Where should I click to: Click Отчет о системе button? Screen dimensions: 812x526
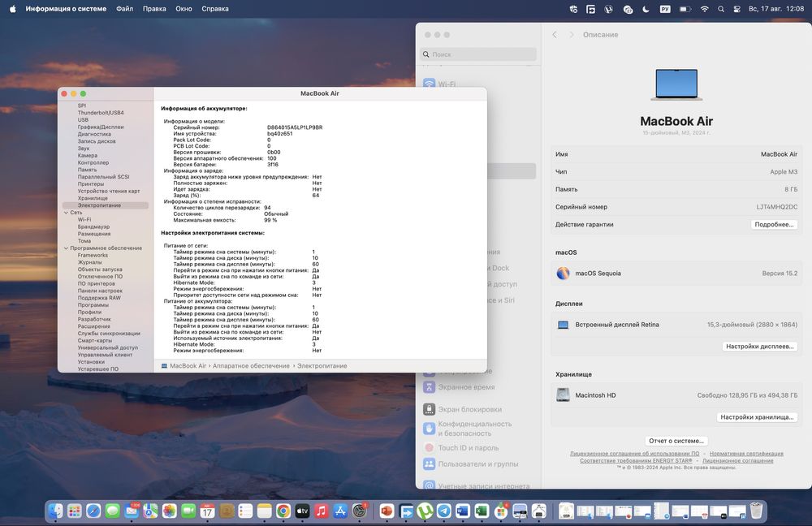[x=676, y=441]
